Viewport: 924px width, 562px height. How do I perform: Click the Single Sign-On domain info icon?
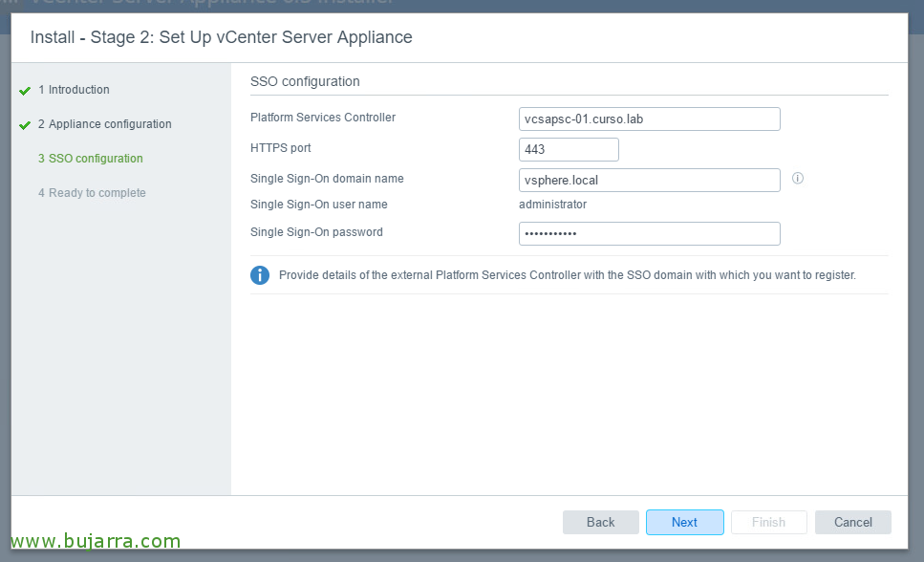click(797, 178)
